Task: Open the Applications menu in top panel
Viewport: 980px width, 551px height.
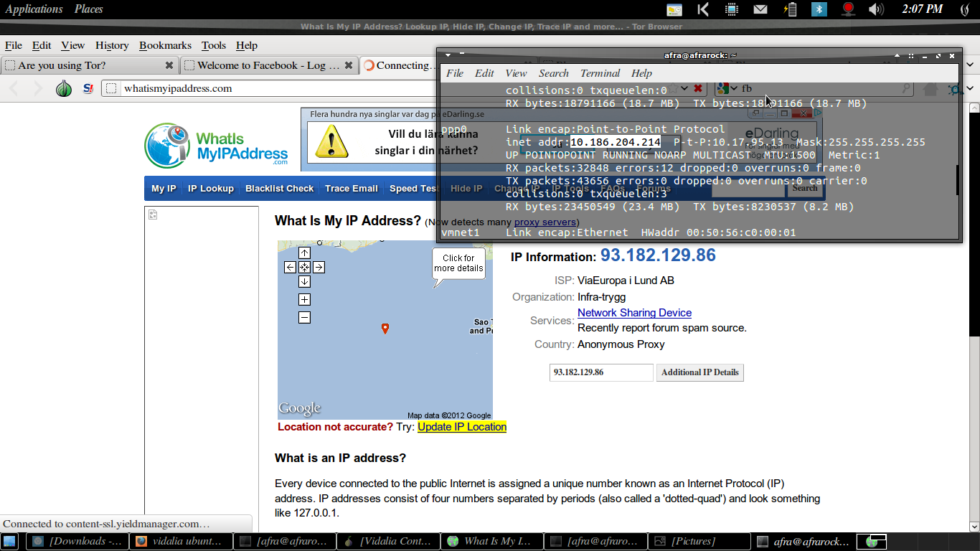Action: click(x=34, y=9)
